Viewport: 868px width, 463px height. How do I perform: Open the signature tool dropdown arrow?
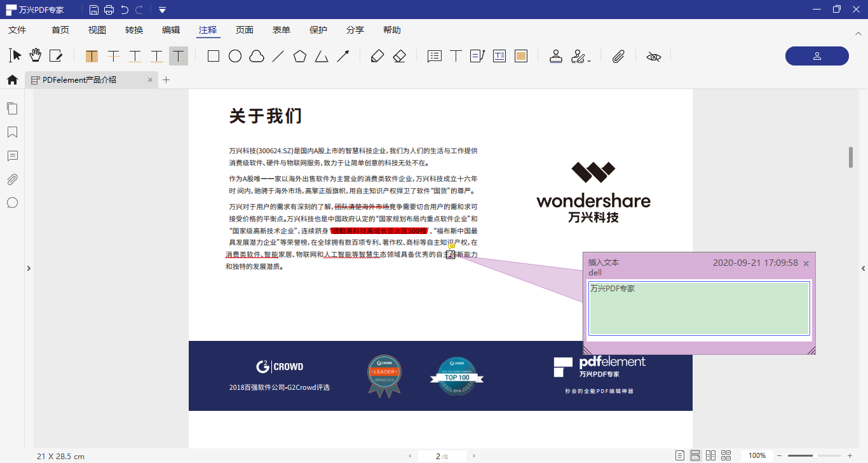tap(589, 59)
